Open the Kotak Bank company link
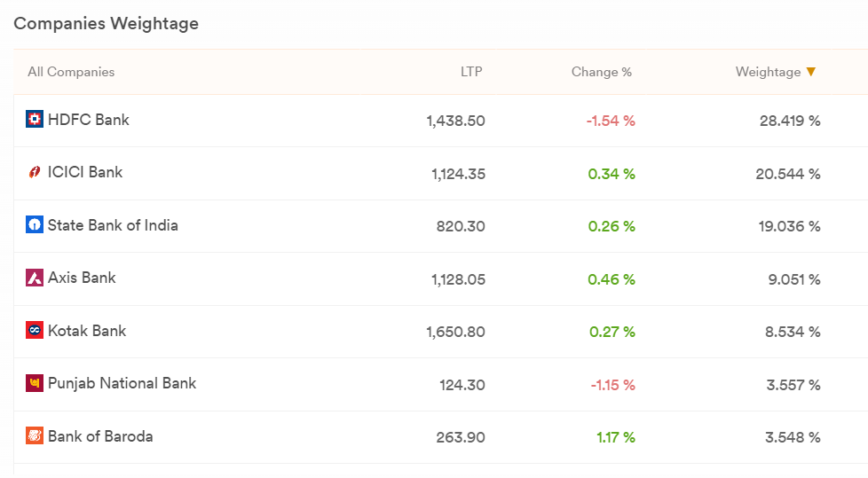Screen dimensions: 868x478 (86, 331)
